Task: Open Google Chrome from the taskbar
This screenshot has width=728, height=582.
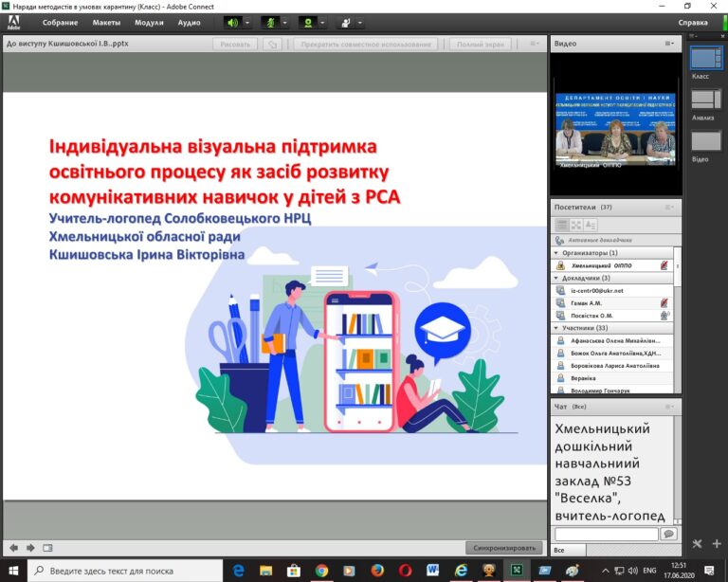Action: 321,570
